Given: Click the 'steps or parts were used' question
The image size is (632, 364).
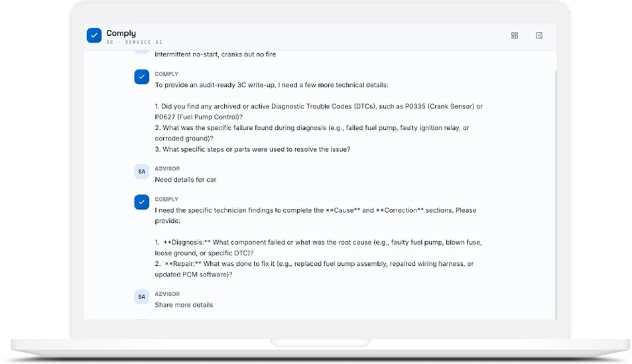Looking at the screenshot, I should pyautogui.click(x=252, y=149).
